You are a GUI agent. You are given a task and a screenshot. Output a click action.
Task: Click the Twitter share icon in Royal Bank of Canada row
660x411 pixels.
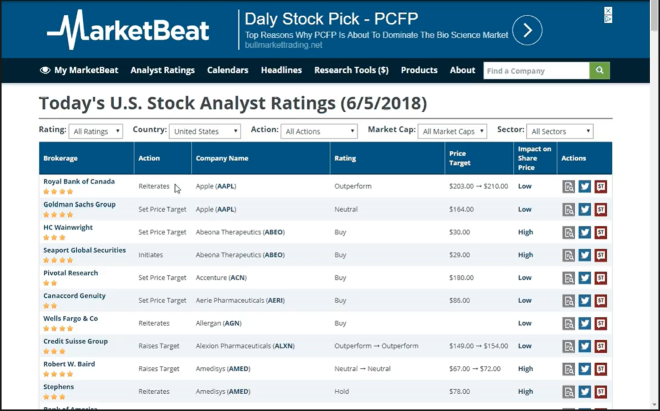point(585,187)
